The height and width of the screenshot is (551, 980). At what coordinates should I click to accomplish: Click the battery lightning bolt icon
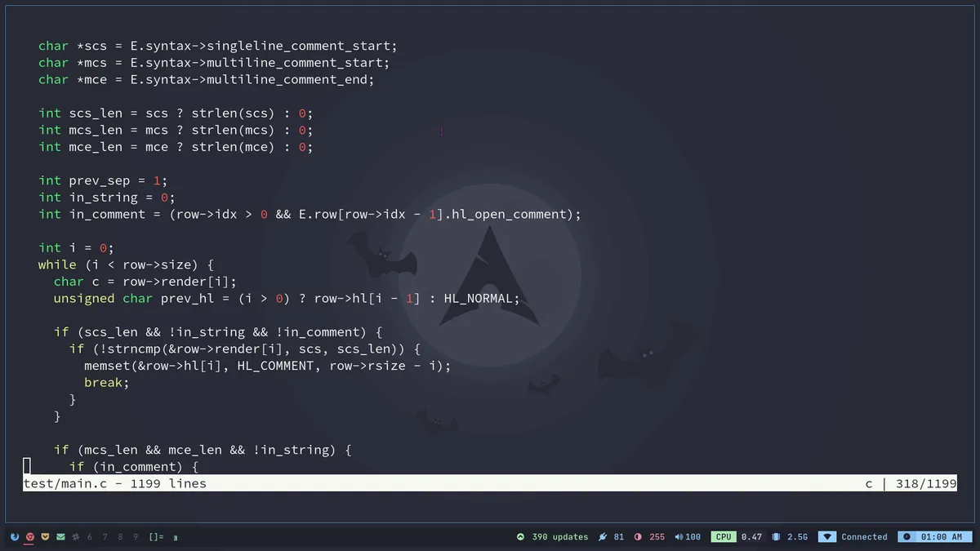click(601, 536)
